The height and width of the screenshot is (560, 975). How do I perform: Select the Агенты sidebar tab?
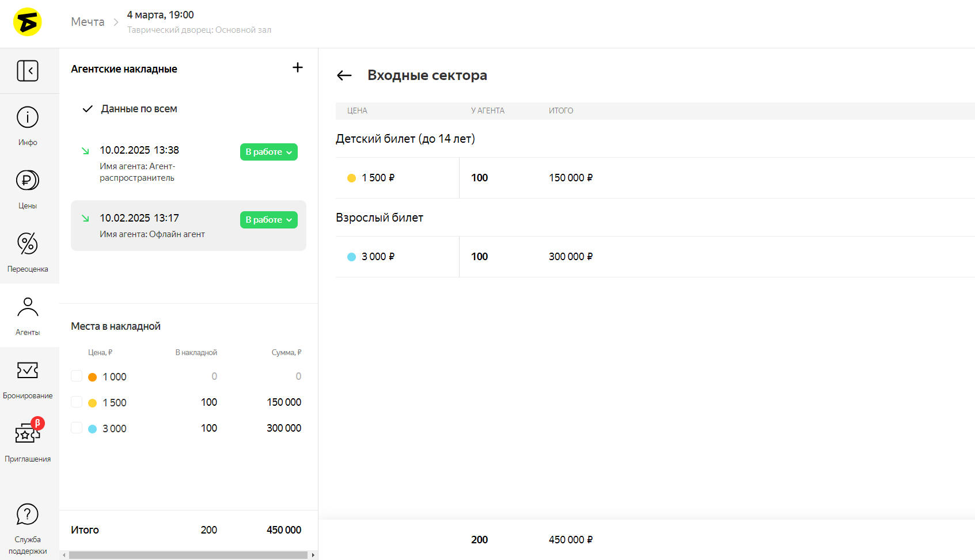28,315
